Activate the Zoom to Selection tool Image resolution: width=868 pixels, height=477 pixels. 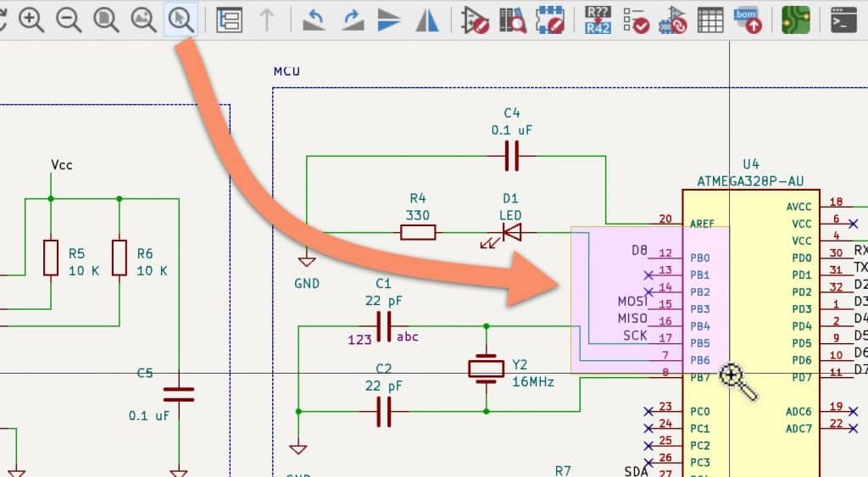181,19
